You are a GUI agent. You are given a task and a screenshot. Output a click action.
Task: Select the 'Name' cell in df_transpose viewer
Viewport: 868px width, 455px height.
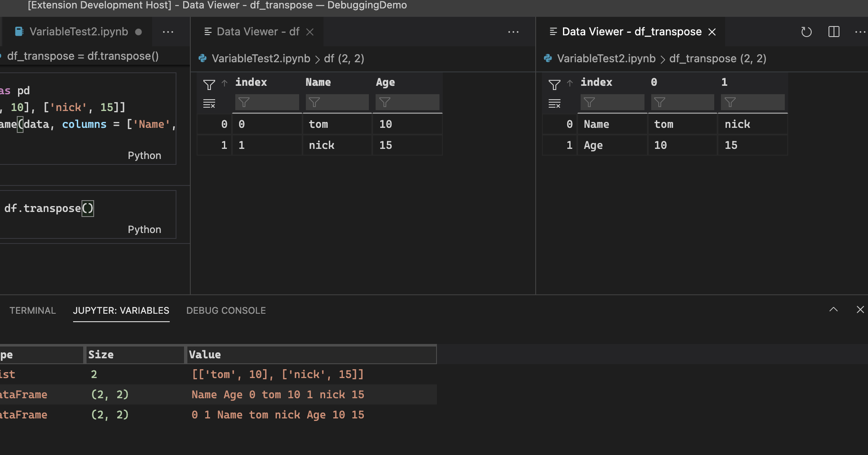[612, 124]
